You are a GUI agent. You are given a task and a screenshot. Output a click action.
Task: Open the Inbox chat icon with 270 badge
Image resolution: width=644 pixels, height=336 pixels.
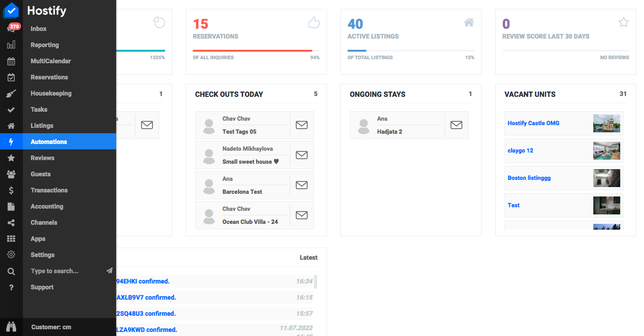coord(11,29)
